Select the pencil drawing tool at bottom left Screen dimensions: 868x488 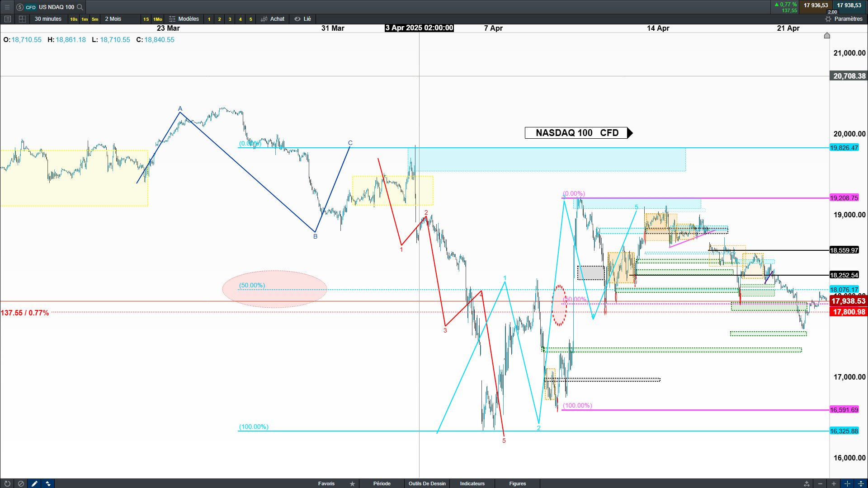point(34,483)
